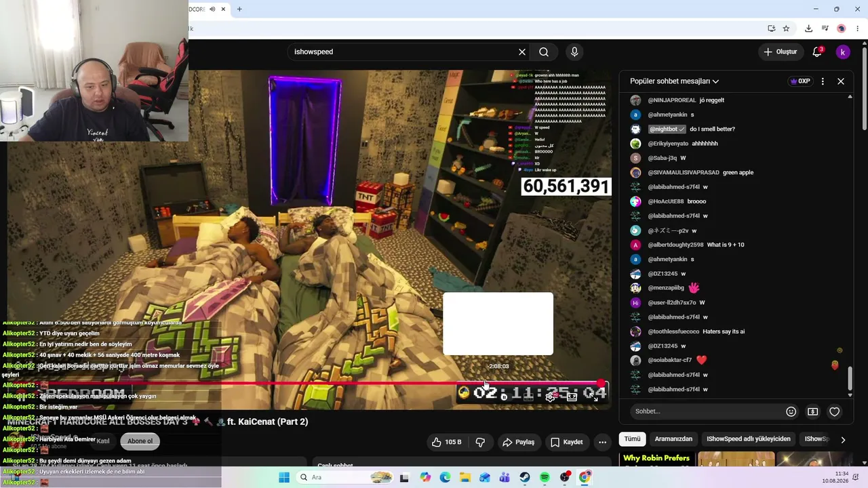Open the Chrome three-dot menu
Image resolution: width=868 pixels, height=488 pixels.
tap(858, 28)
